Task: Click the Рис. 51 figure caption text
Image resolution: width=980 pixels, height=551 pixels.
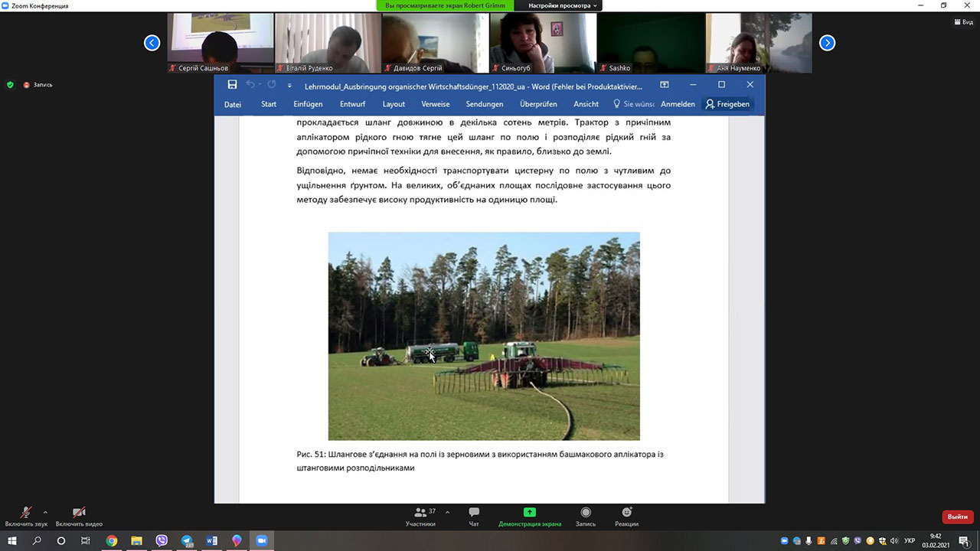Action: point(480,461)
